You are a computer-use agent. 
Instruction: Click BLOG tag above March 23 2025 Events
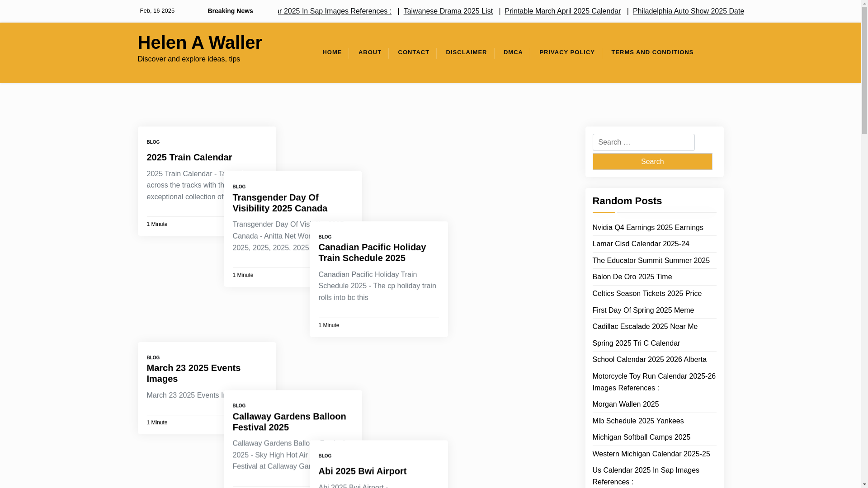pyautogui.click(x=153, y=357)
